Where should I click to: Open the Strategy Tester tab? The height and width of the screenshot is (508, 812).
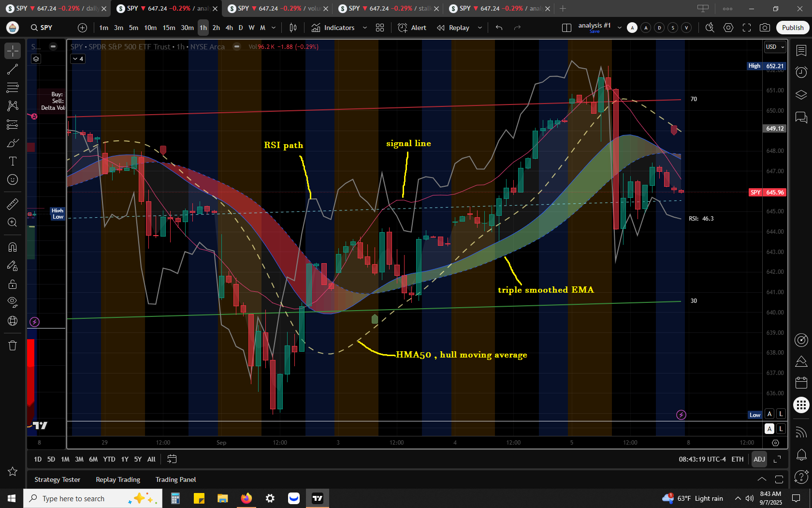58,479
